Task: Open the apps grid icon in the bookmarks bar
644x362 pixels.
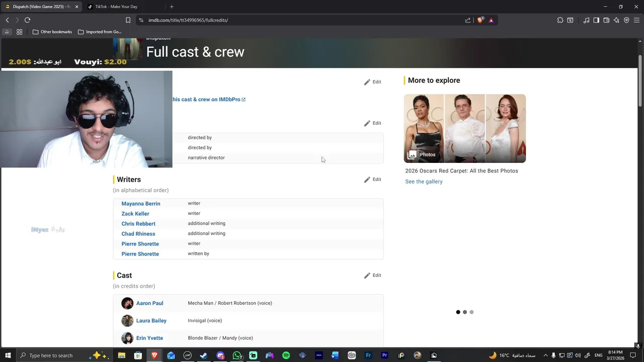Action: (x=19, y=32)
